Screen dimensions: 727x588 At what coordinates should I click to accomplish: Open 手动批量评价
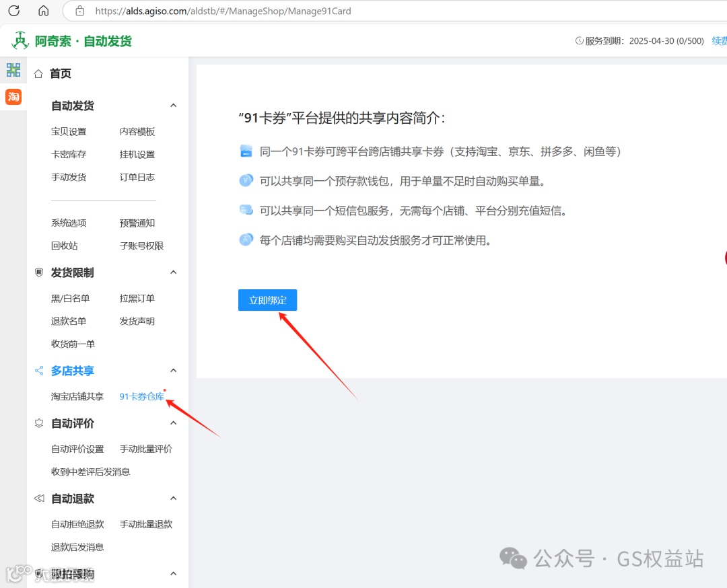click(x=146, y=449)
